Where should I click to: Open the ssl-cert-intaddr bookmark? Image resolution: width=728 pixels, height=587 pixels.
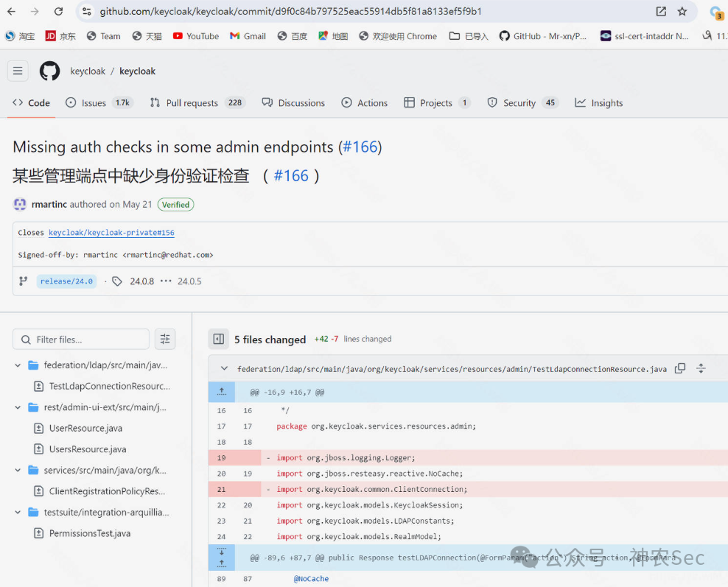[x=645, y=36]
